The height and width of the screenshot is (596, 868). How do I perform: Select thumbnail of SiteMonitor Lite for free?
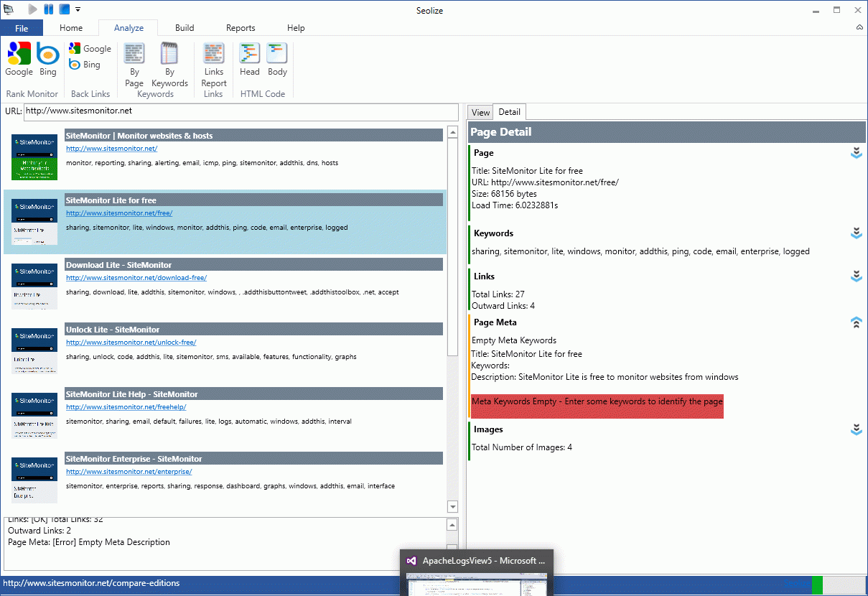pos(34,221)
